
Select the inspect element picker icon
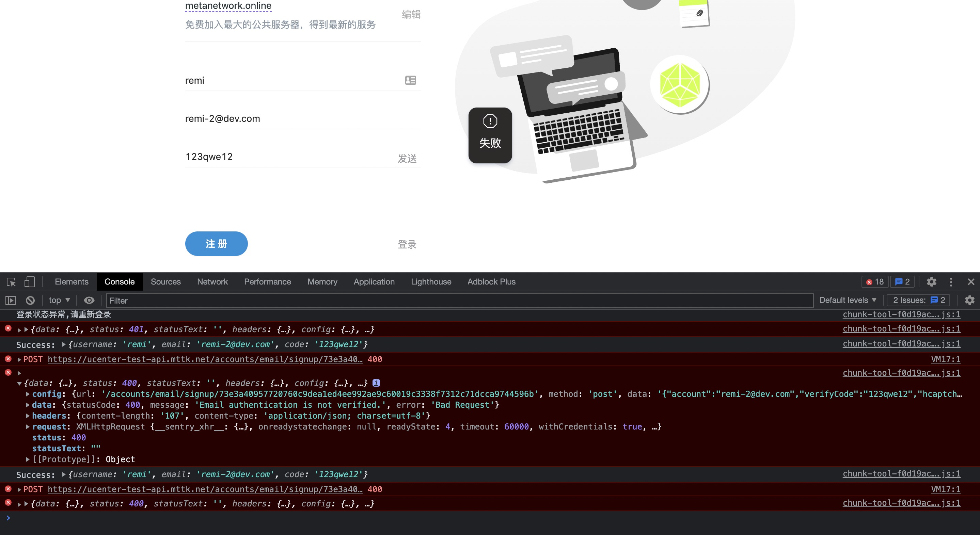(x=11, y=282)
